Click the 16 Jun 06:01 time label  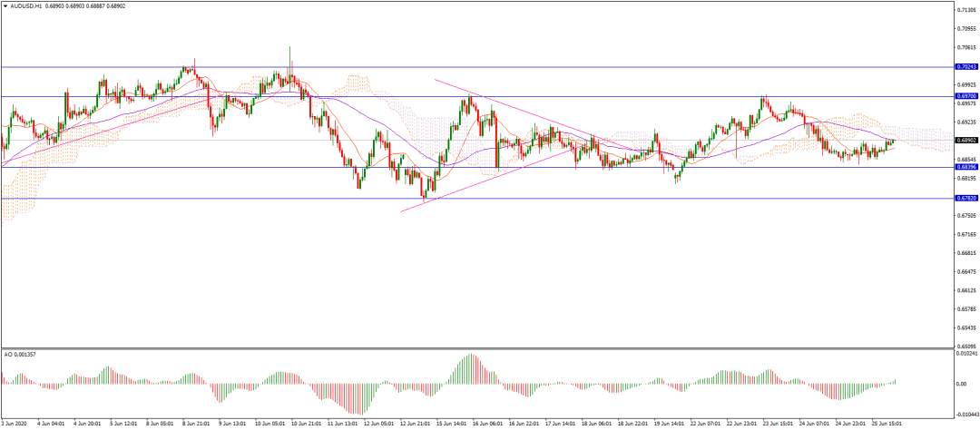click(489, 423)
